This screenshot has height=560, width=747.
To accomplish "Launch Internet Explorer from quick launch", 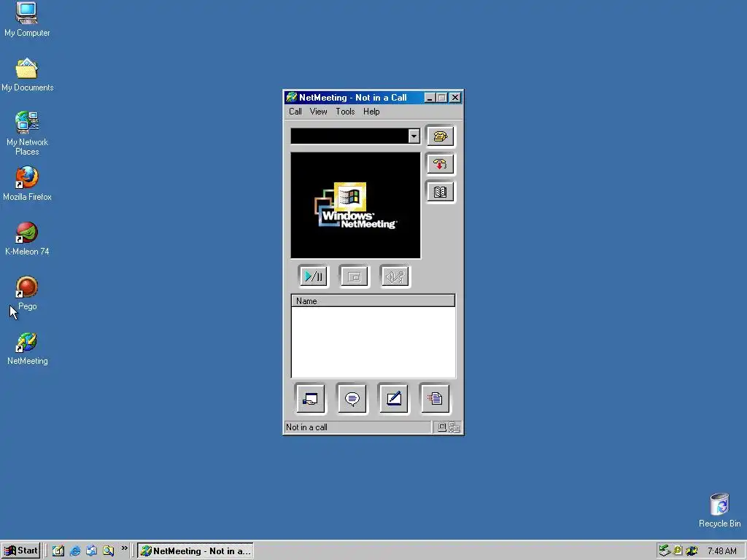I will [75, 551].
